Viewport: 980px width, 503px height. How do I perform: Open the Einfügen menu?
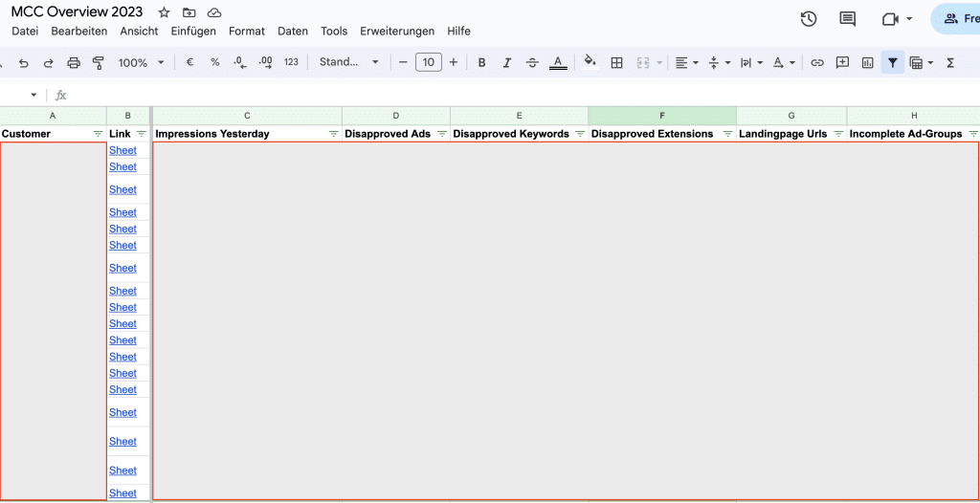coord(193,31)
